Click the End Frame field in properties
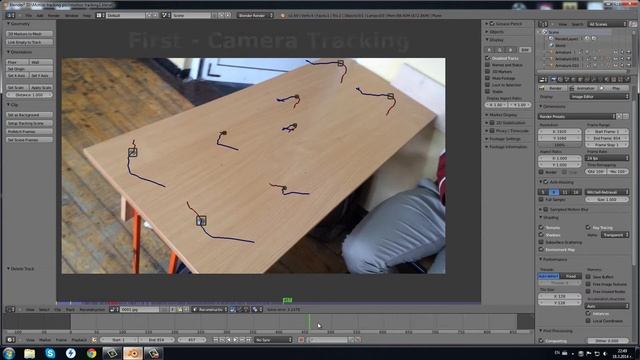The width and height of the screenshot is (640, 360). 607,138
